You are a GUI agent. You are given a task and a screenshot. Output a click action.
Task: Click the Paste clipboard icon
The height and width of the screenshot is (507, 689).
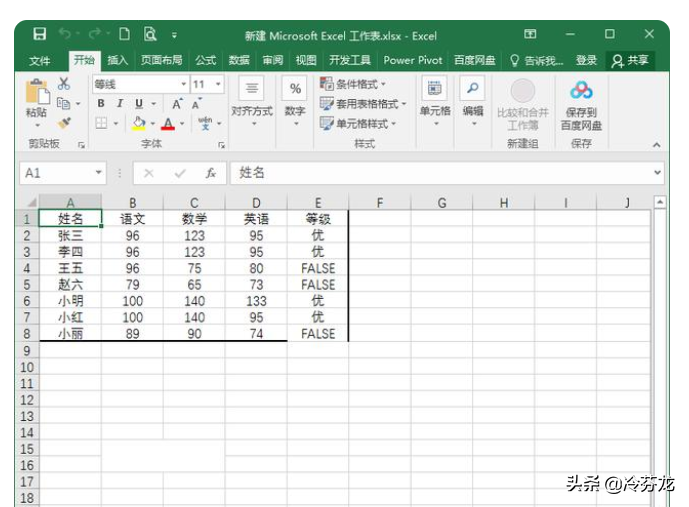click(x=36, y=92)
